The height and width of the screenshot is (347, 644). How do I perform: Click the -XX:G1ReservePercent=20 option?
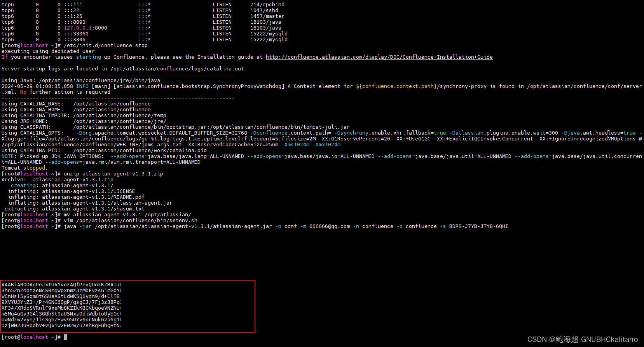(354, 139)
